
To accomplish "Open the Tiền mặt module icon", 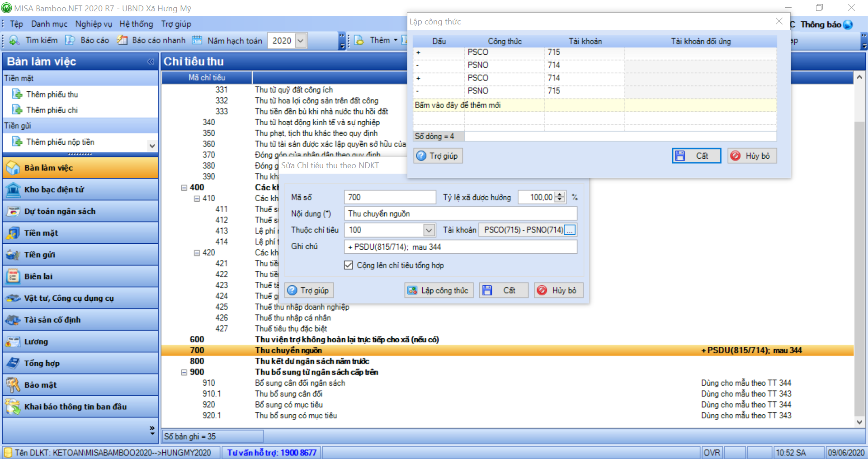I will pyautogui.click(x=13, y=233).
